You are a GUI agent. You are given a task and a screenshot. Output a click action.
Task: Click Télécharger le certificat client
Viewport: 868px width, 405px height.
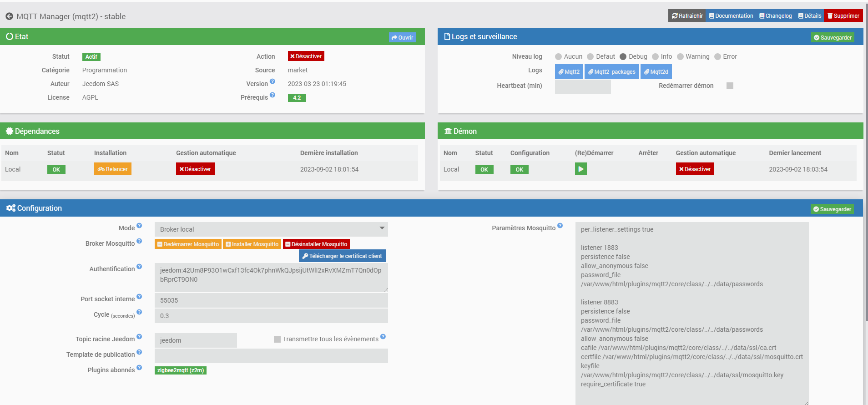(x=342, y=256)
